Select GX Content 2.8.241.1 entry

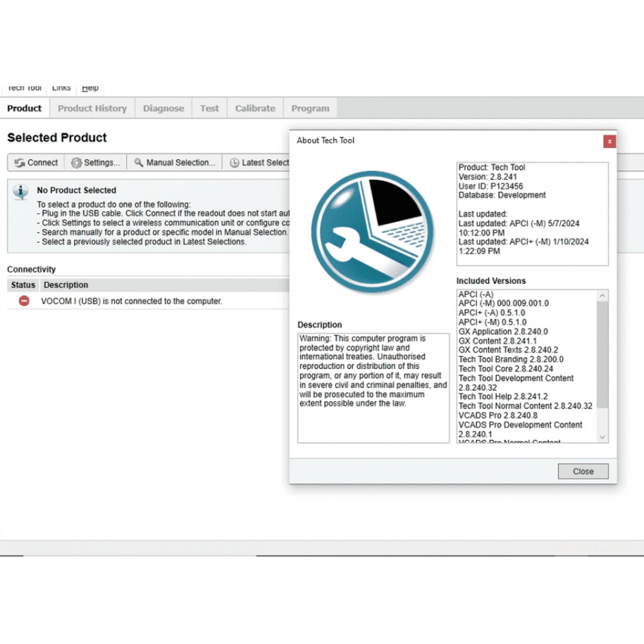497,341
